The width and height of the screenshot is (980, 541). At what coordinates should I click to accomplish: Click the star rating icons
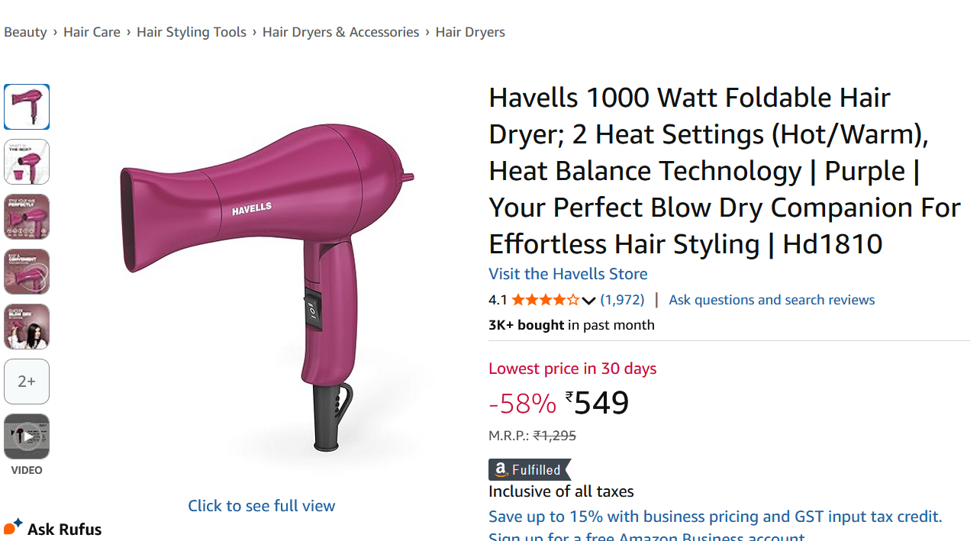(545, 300)
